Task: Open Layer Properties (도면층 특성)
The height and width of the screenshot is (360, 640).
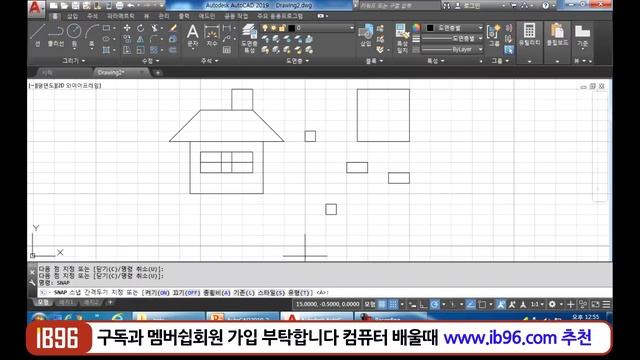Action: (249, 38)
